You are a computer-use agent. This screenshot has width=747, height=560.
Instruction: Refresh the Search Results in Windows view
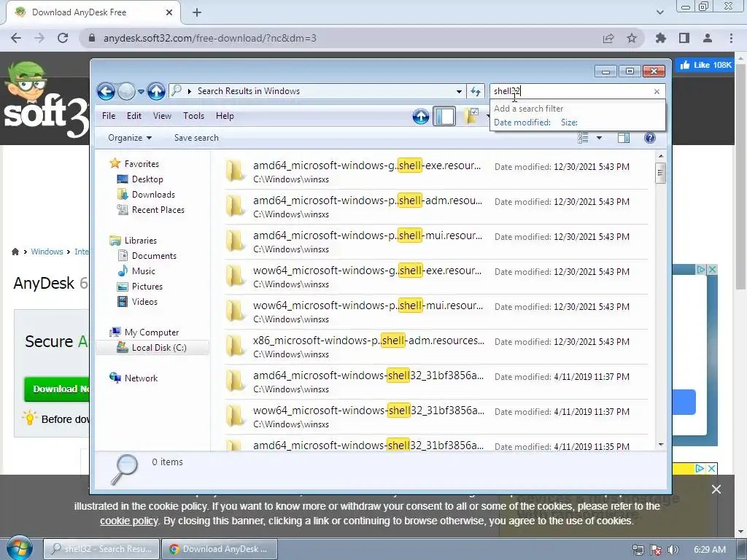pyautogui.click(x=475, y=91)
